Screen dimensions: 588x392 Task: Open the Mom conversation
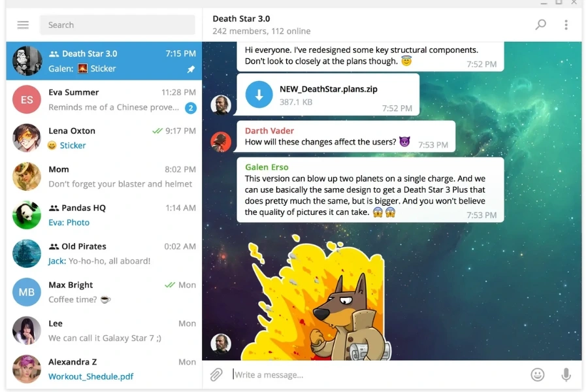click(x=104, y=176)
